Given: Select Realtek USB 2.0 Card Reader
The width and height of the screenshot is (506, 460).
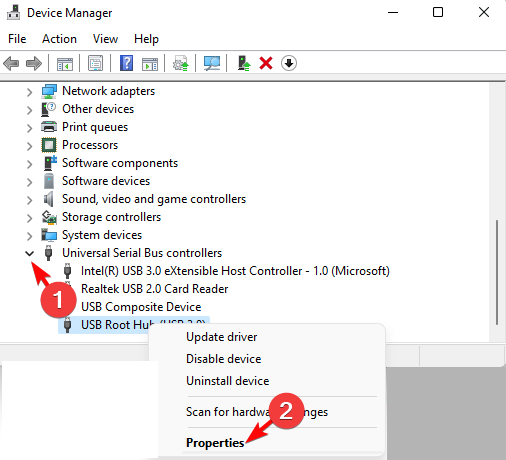Looking at the screenshot, I should point(154,289).
